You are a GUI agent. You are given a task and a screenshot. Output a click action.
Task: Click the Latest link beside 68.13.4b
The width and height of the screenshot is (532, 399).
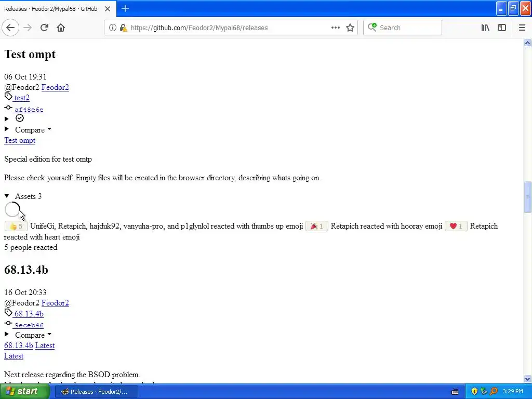coord(45,345)
